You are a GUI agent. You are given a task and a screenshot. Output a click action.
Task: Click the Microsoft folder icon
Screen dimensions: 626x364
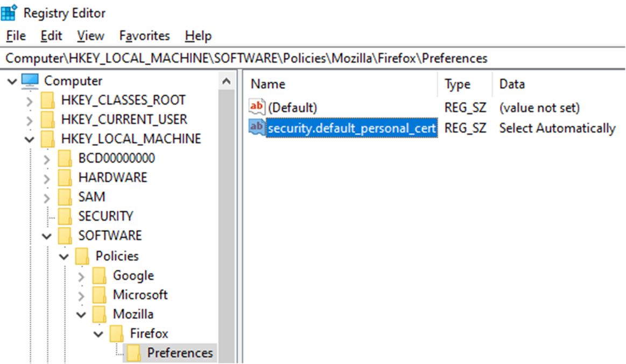click(100, 295)
